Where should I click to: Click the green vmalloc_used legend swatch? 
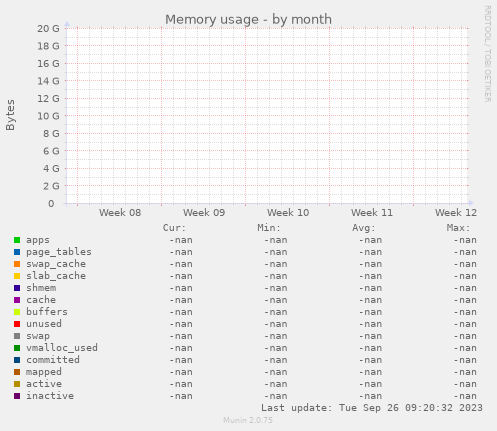pos(17,348)
